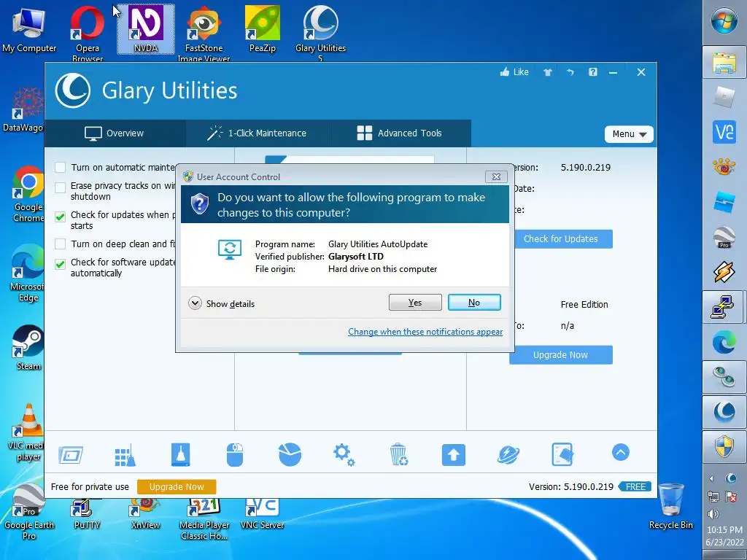This screenshot has height=560, width=747.
Task: Select the Recycle Bin desktop icon
Action: (671, 506)
